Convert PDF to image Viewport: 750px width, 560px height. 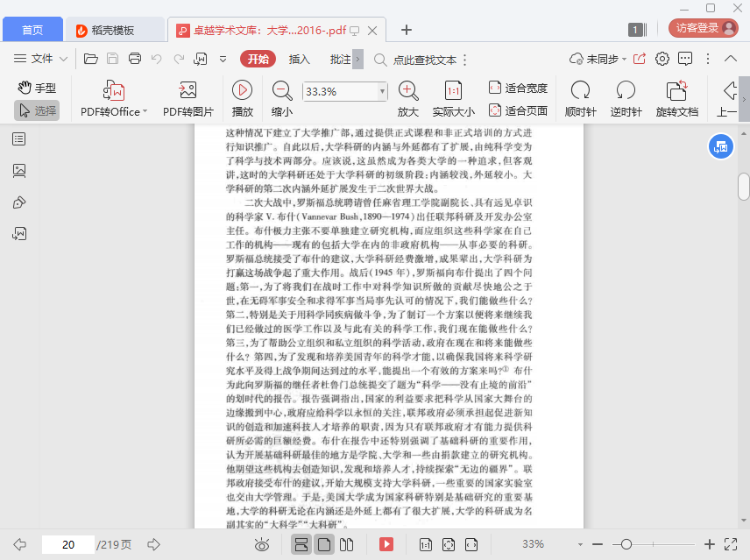188,99
